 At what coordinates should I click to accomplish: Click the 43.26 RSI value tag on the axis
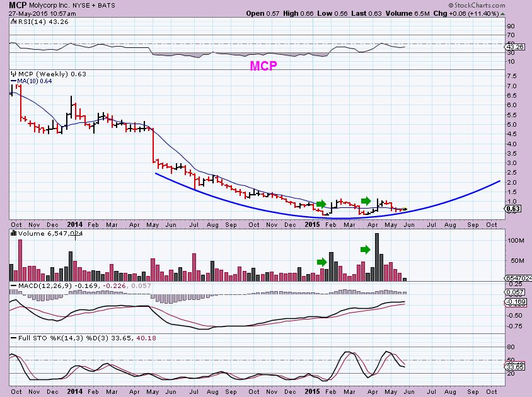515,47
